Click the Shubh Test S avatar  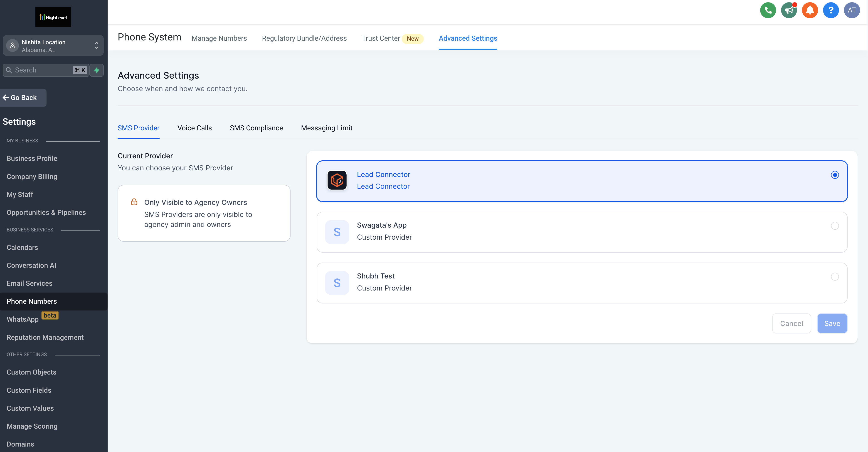(x=337, y=283)
